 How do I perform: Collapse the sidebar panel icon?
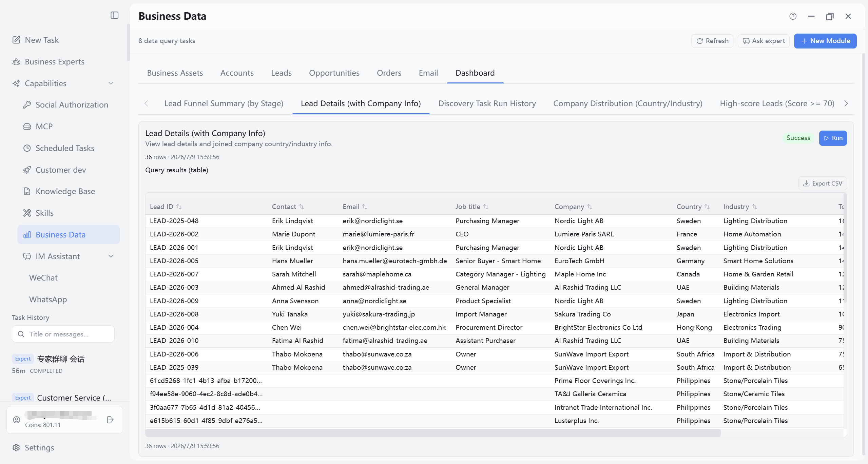click(115, 15)
